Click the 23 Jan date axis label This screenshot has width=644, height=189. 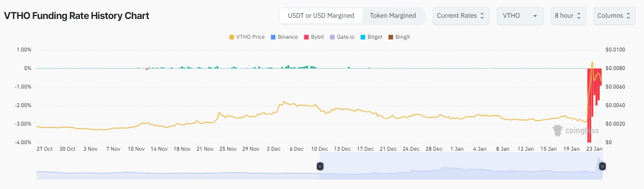pos(595,149)
